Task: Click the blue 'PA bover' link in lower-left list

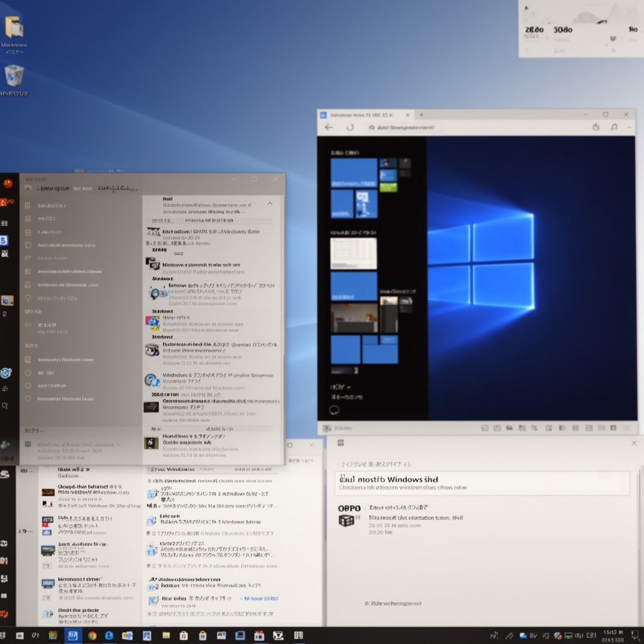Action: (261, 599)
